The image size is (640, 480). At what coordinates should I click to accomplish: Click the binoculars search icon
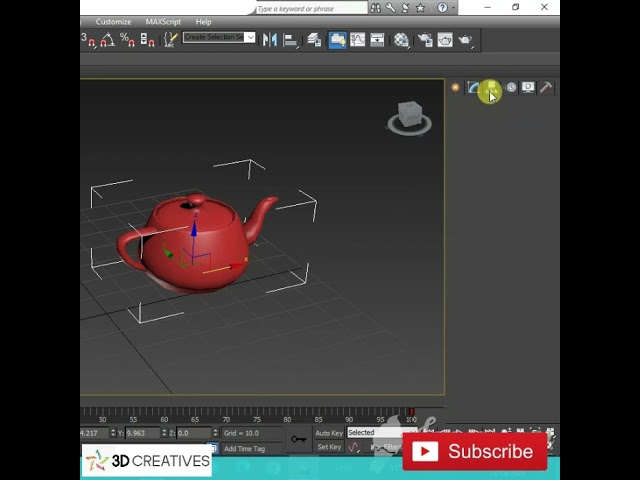click(376, 8)
